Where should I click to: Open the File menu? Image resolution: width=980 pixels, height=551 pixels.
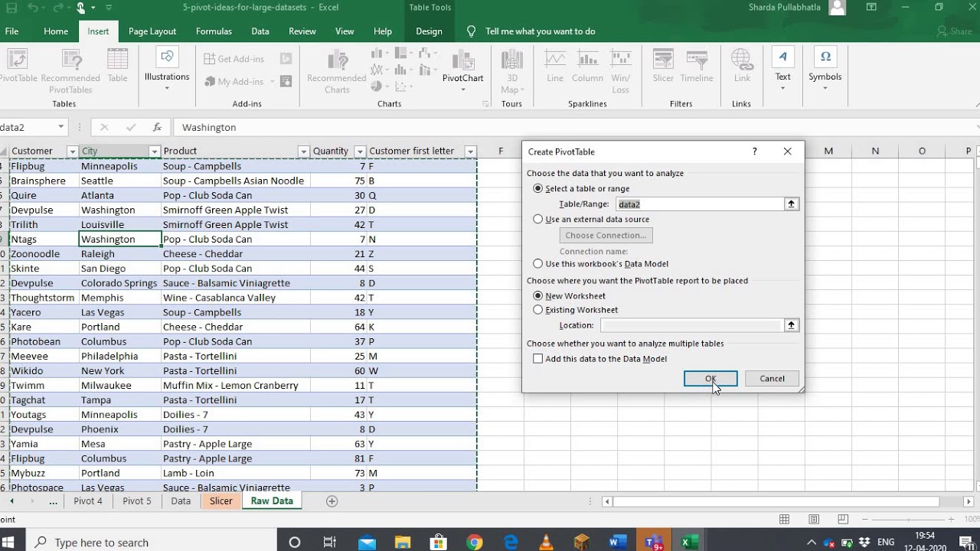click(x=11, y=31)
